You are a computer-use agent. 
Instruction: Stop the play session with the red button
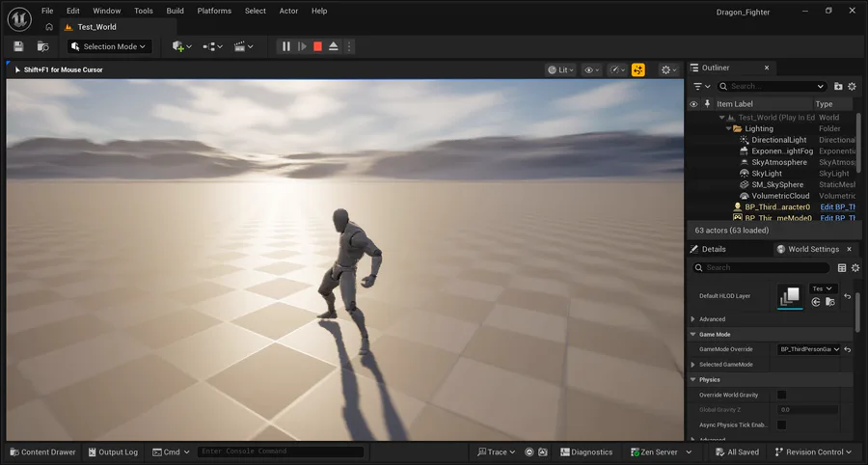[317, 46]
